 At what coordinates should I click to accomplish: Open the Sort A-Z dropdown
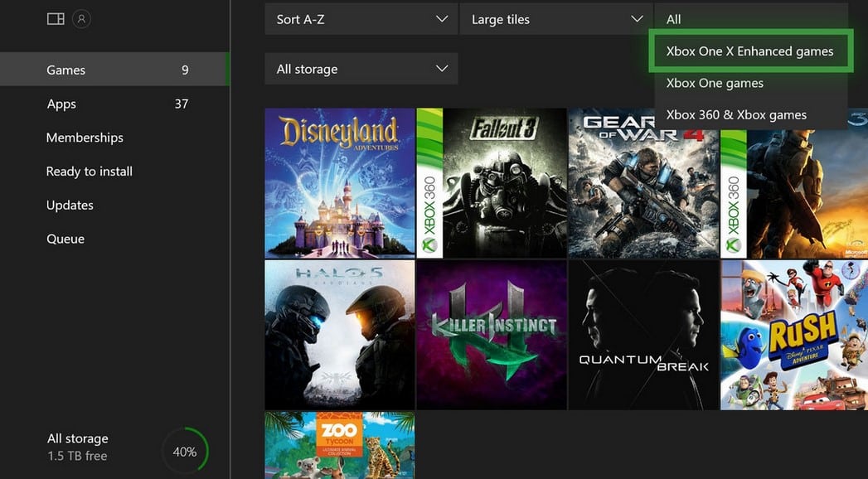(361, 18)
